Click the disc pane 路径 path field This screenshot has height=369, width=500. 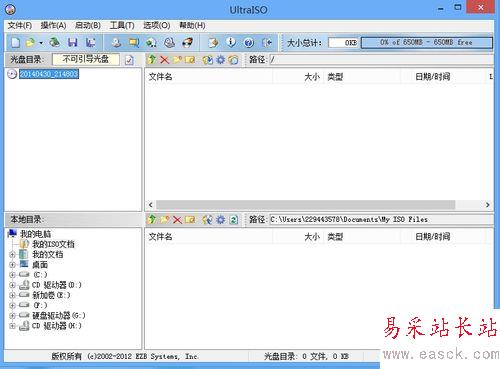(381, 60)
